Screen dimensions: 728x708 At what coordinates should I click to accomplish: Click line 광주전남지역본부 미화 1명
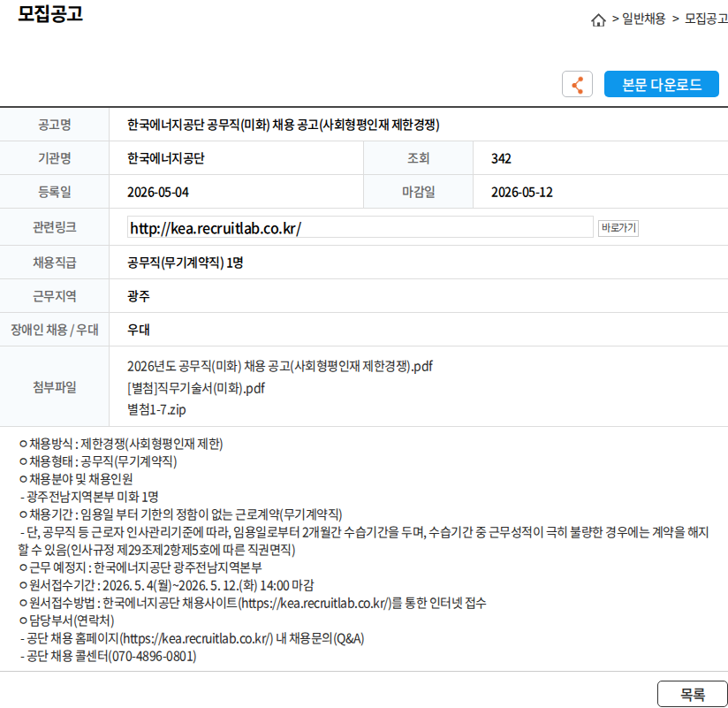[89, 497]
